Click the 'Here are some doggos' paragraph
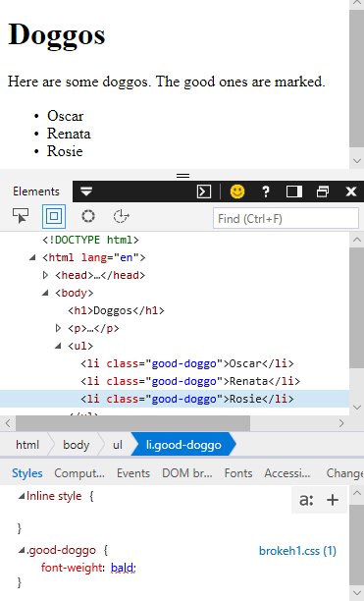Viewport: 364px width, 601px height. click(x=167, y=82)
